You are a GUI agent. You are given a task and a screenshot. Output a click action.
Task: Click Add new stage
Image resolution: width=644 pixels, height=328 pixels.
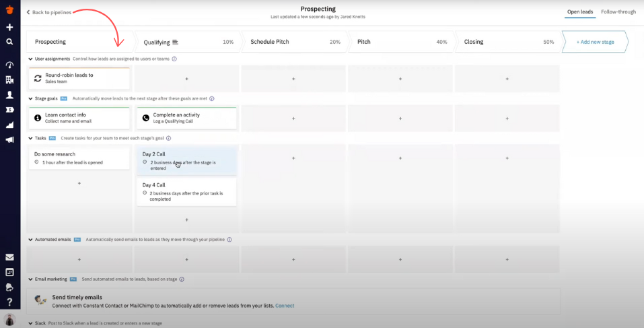tap(595, 42)
